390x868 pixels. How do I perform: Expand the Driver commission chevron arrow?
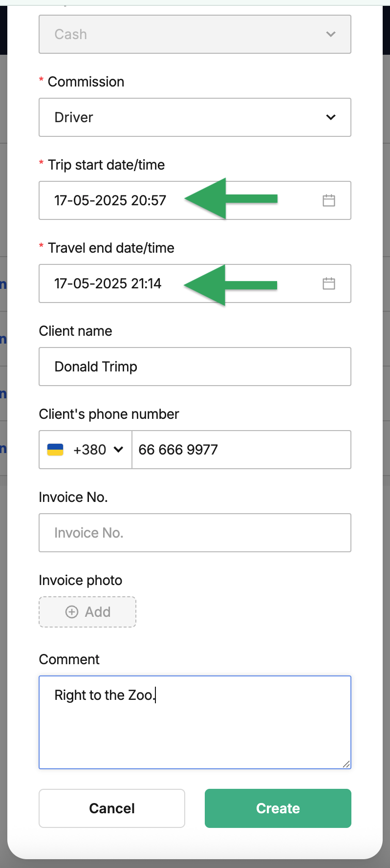click(x=331, y=117)
